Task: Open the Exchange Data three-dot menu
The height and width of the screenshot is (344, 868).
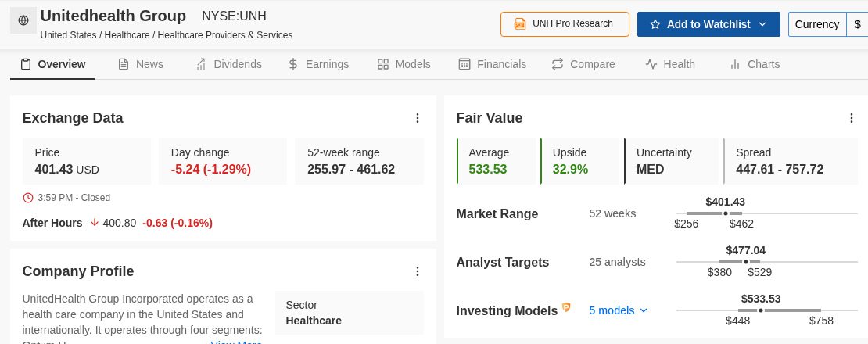Action: click(x=418, y=118)
